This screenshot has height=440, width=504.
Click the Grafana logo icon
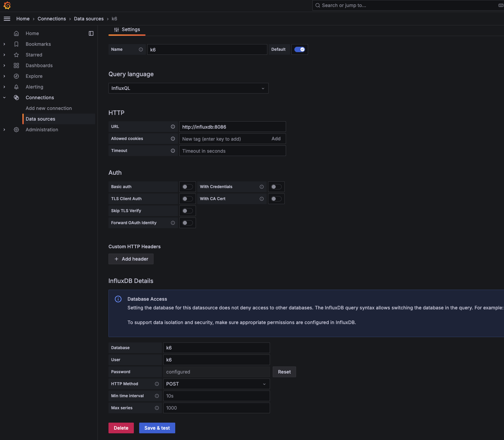(x=7, y=6)
